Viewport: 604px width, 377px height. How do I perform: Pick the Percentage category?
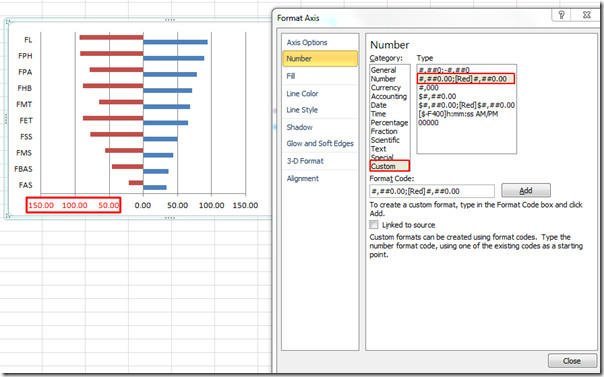tap(389, 123)
